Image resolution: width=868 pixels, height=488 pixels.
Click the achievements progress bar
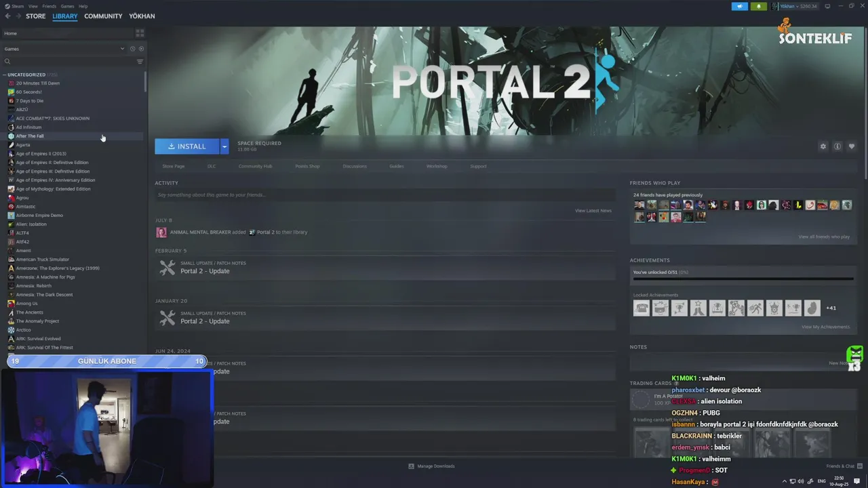pos(743,279)
